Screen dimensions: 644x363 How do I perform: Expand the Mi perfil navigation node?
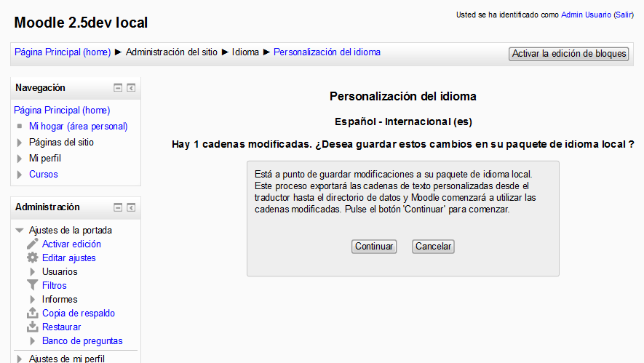point(20,159)
